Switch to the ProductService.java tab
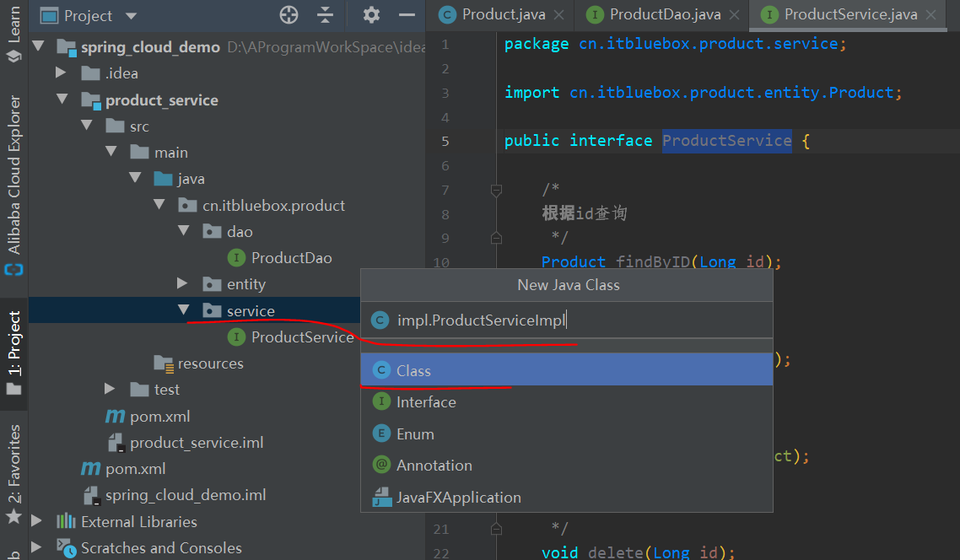This screenshot has height=560, width=960. (x=850, y=14)
